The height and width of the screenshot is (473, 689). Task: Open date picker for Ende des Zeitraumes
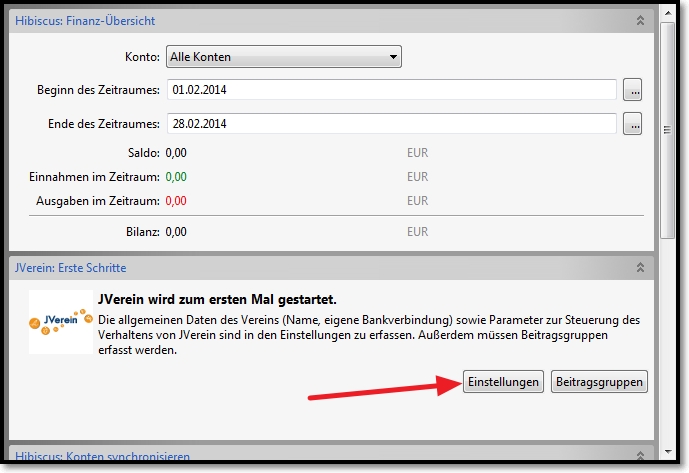coord(632,124)
